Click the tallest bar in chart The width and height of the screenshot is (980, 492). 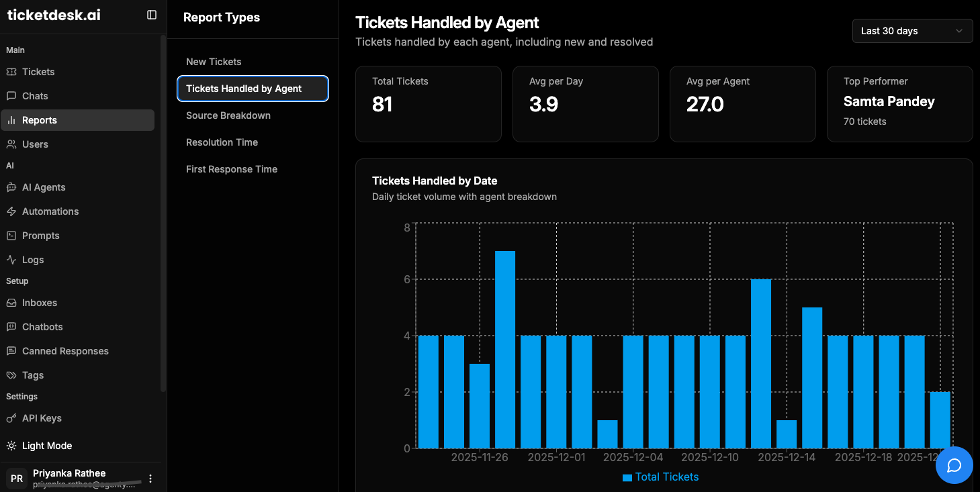click(505, 349)
